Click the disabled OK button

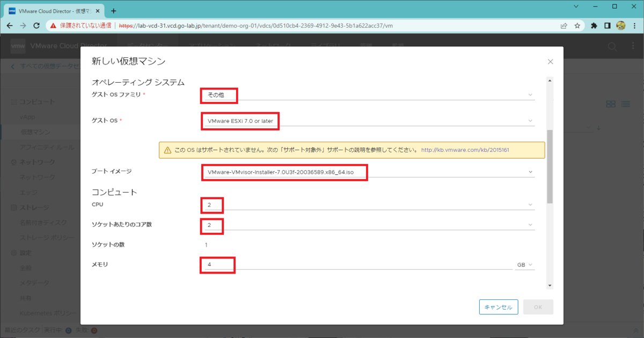(x=538, y=307)
